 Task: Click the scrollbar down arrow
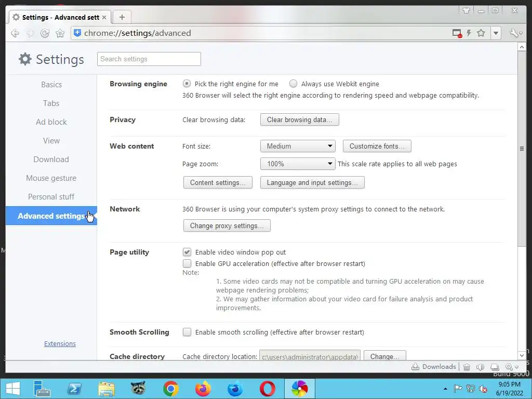[522, 355]
